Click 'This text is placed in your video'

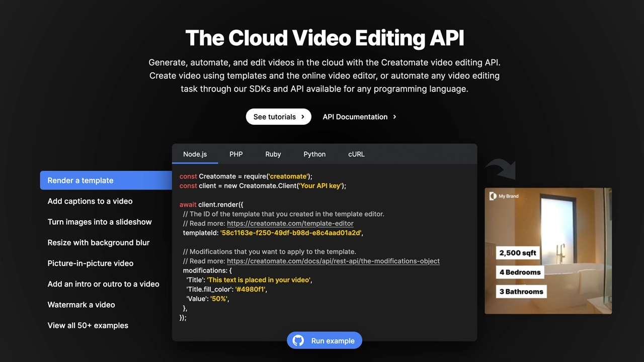[x=259, y=280]
